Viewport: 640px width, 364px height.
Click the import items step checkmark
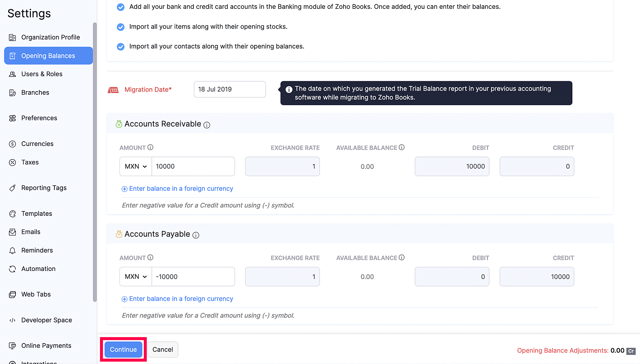click(121, 27)
